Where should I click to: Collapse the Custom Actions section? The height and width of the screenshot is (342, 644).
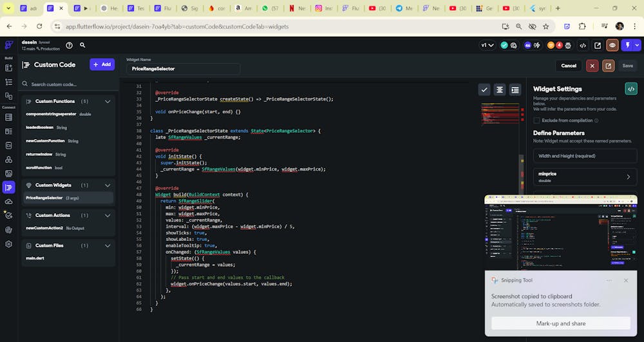(x=108, y=215)
